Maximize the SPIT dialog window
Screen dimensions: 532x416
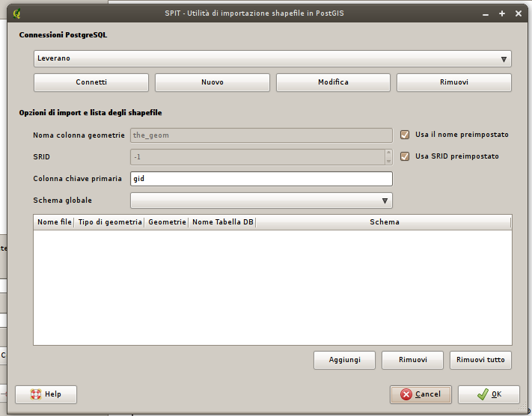[x=502, y=13]
